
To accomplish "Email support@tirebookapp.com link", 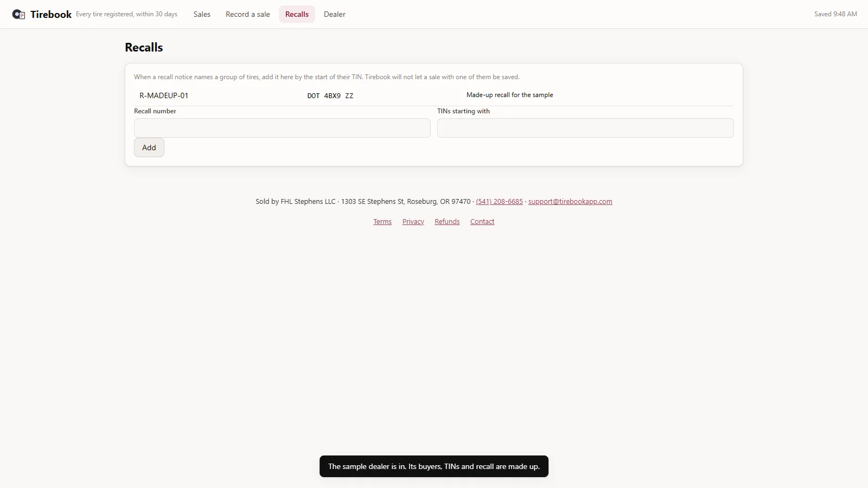I will [570, 201].
